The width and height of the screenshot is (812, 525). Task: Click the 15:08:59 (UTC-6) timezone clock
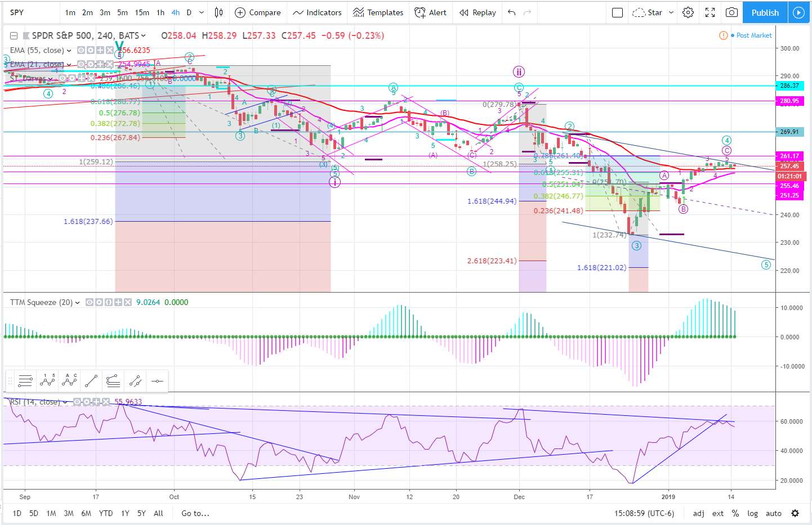[644, 513]
